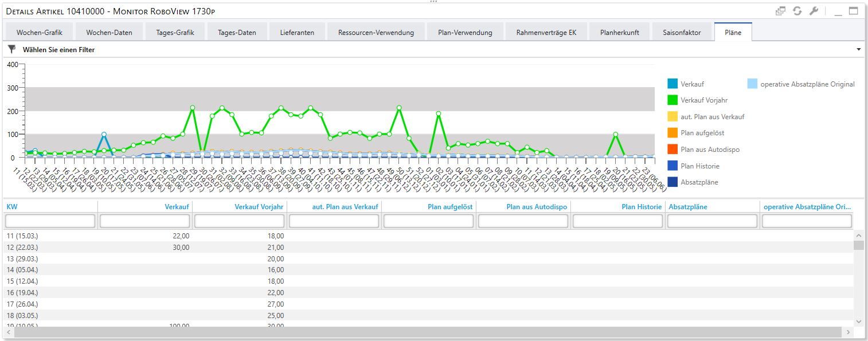This screenshot has width=868, height=341.
Task: Select the Saisonfaktor tab
Action: pos(681,33)
